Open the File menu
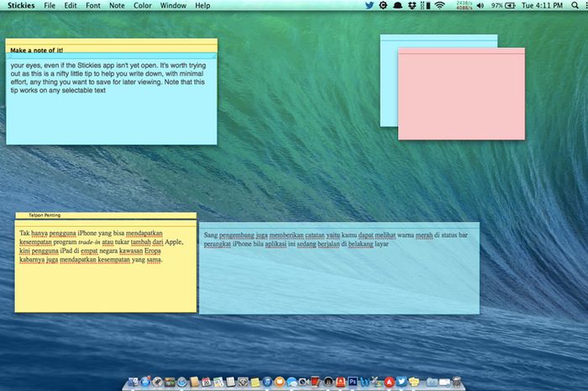 tap(50, 5)
